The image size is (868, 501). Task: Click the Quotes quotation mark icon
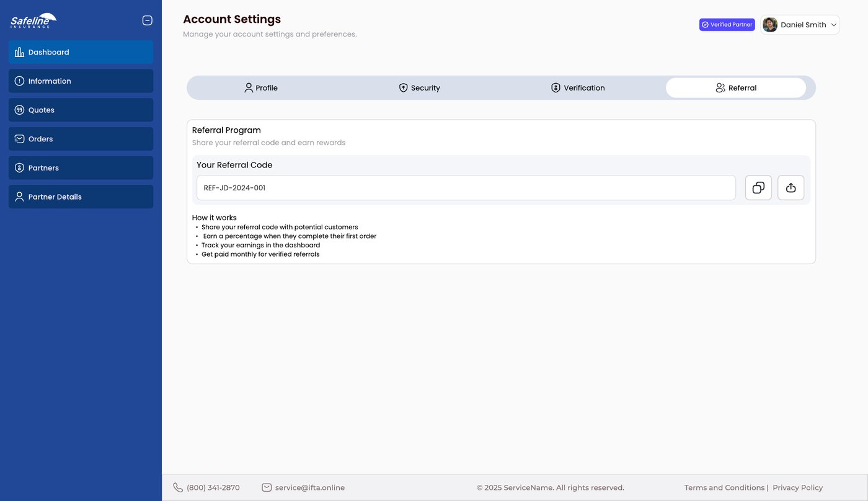[19, 110]
